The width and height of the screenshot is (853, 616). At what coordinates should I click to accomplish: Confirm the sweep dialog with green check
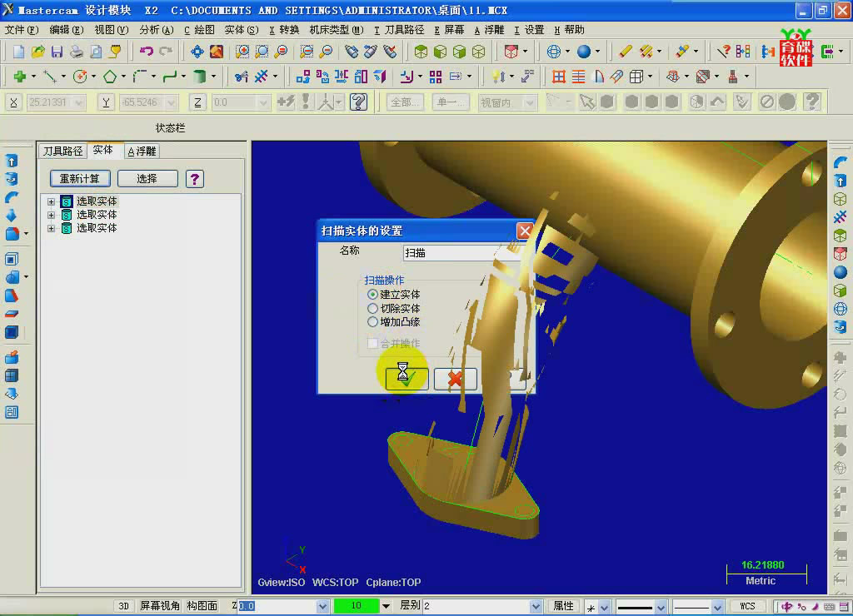[407, 379]
